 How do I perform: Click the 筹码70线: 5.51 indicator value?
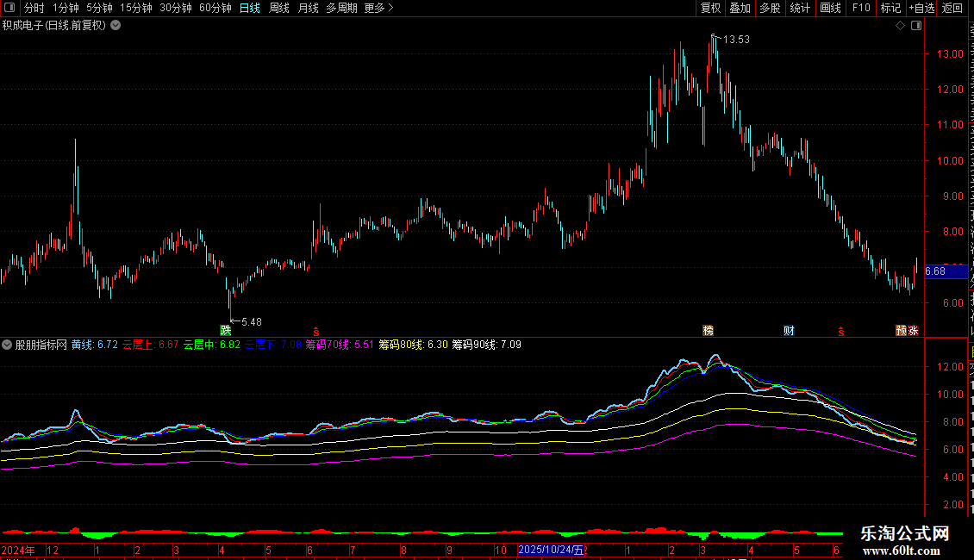[340, 345]
